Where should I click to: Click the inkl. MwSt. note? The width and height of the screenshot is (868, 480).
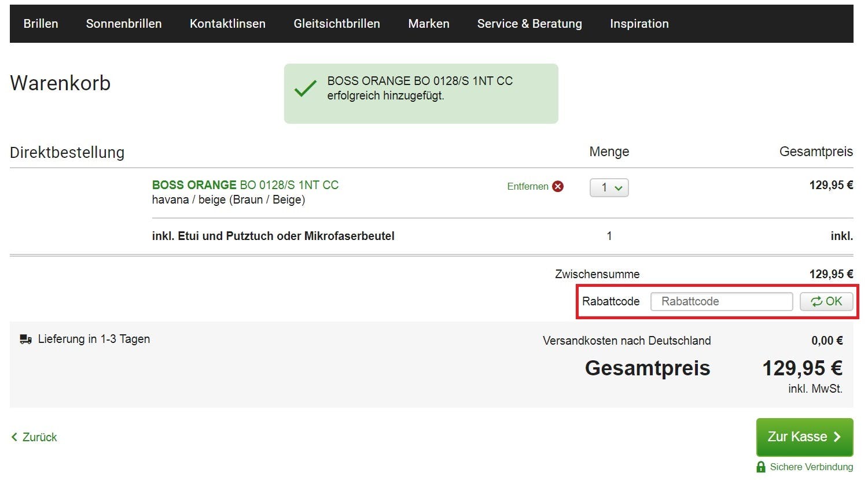click(x=815, y=389)
